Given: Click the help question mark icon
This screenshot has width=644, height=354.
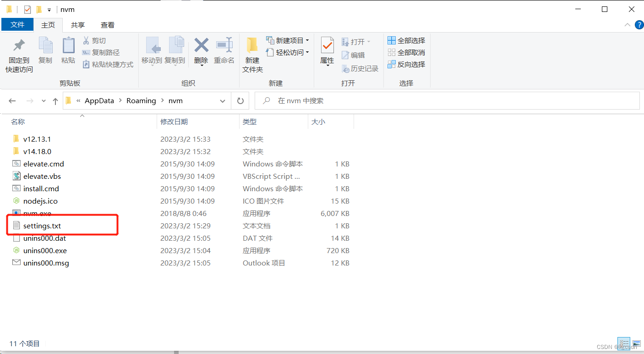Looking at the screenshot, I should point(639,25).
